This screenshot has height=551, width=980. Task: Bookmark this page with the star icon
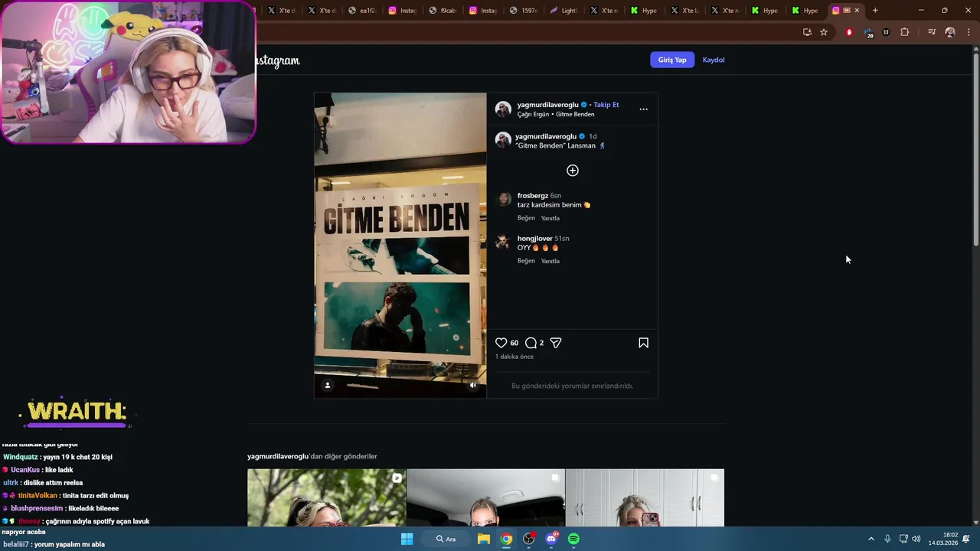pyautogui.click(x=824, y=32)
